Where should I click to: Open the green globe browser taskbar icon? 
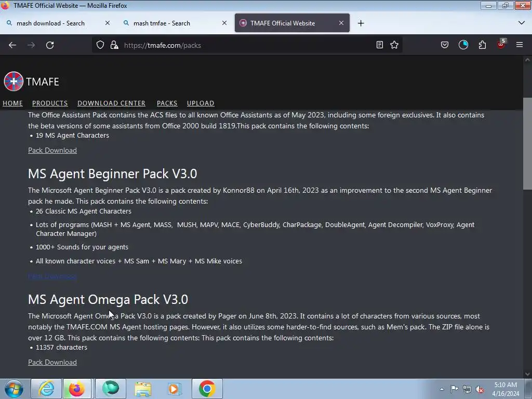pyautogui.click(x=111, y=389)
